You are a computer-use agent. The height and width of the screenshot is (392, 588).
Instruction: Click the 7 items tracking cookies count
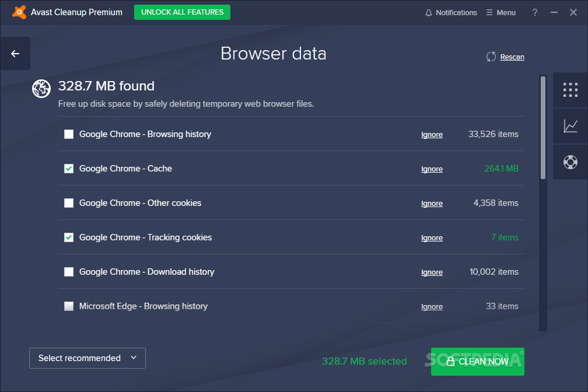click(505, 237)
